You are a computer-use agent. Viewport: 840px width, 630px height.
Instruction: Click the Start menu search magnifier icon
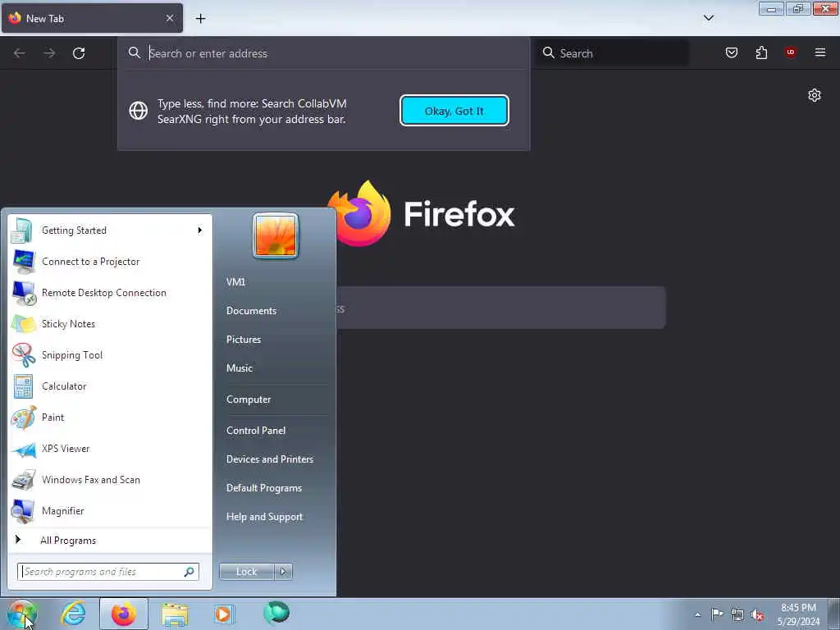[x=189, y=572]
